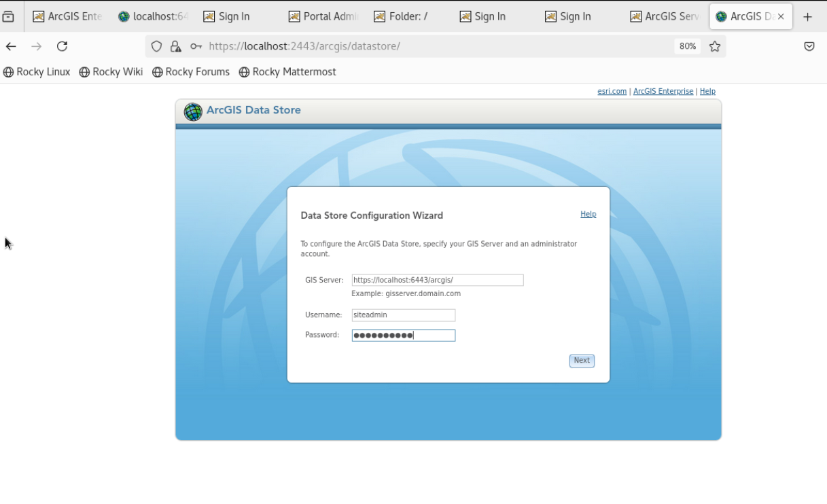Click the browser back arrow
The height and width of the screenshot is (504, 827).
pyautogui.click(x=11, y=46)
